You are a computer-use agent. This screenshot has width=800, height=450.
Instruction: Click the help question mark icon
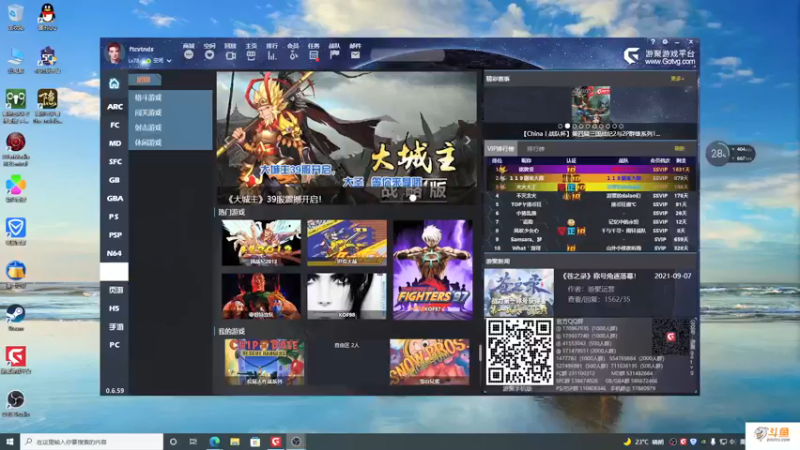pyautogui.click(x=653, y=42)
